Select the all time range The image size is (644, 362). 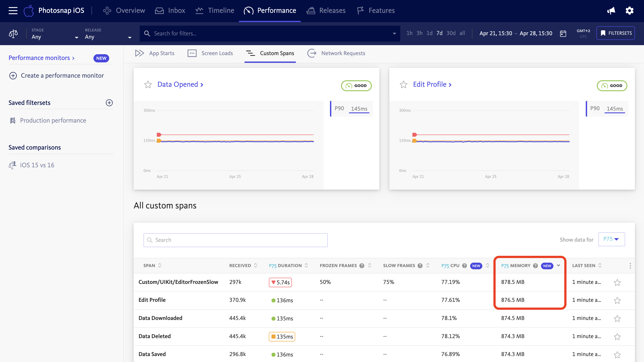462,33
